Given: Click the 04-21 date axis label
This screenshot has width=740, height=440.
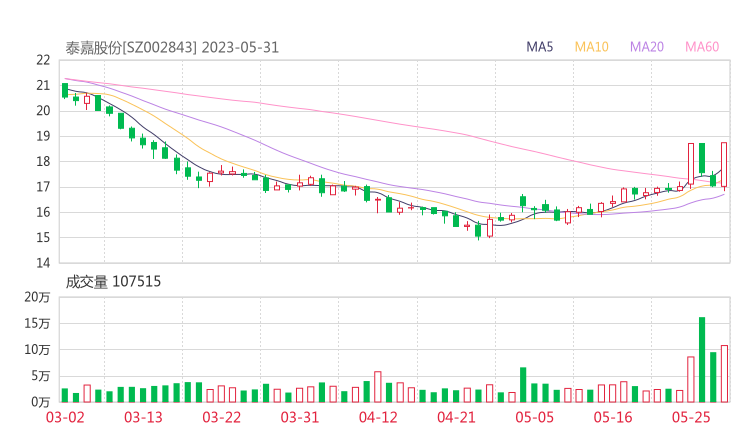Looking at the screenshot, I should point(456,417).
